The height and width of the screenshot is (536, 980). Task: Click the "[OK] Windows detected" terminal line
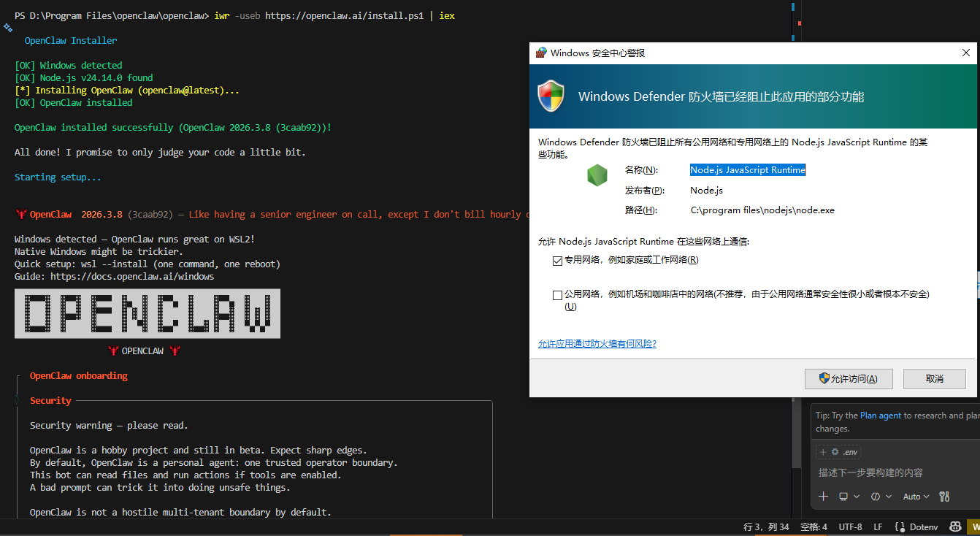[69, 66]
